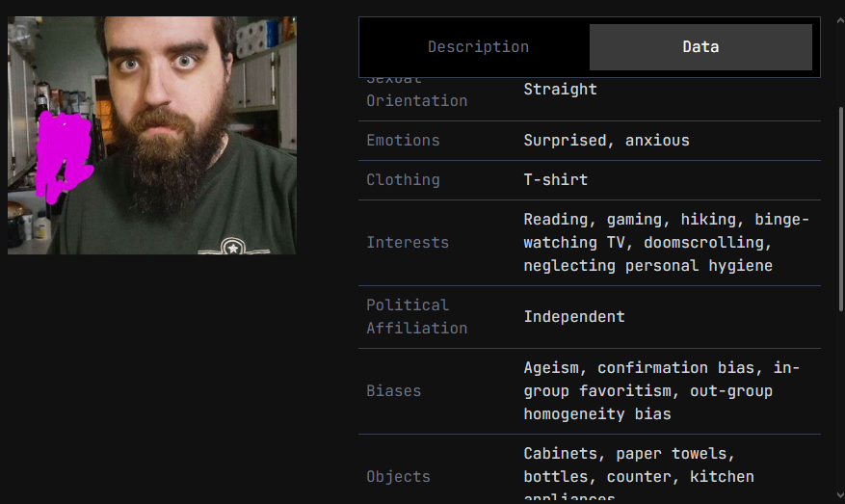Image resolution: width=845 pixels, height=504 pixels.
Task: Click the "Straight" value text
Action: (x=560, y=90)
